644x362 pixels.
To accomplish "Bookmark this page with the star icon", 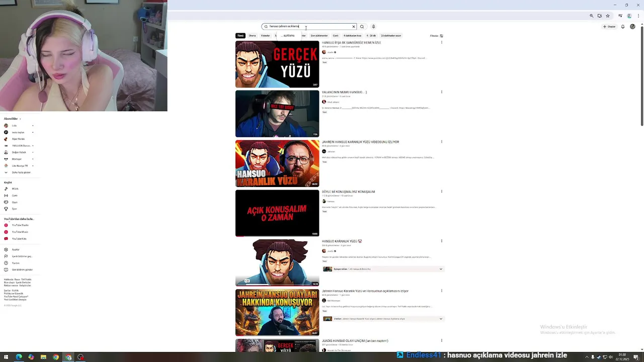I will click(608, 16).
